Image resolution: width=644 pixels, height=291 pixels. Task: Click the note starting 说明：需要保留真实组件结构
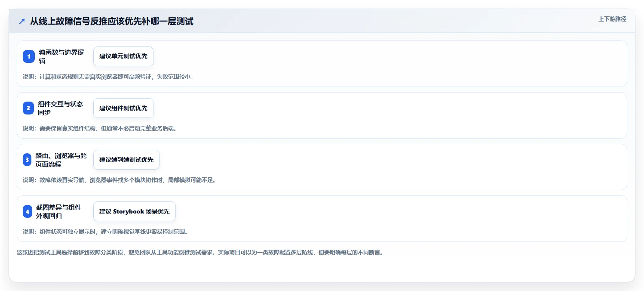point(100,128)
